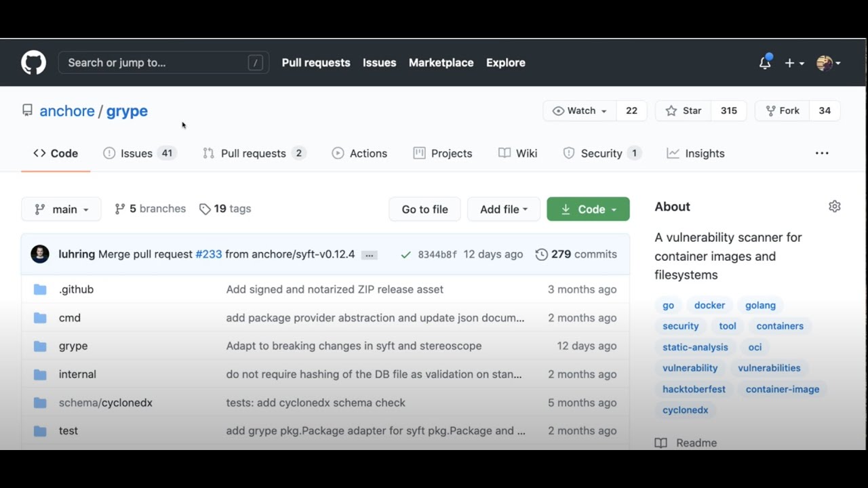Click the 22 watchers count
The width and height of the screenshot is (868, 488).
(x=631, y=111)
